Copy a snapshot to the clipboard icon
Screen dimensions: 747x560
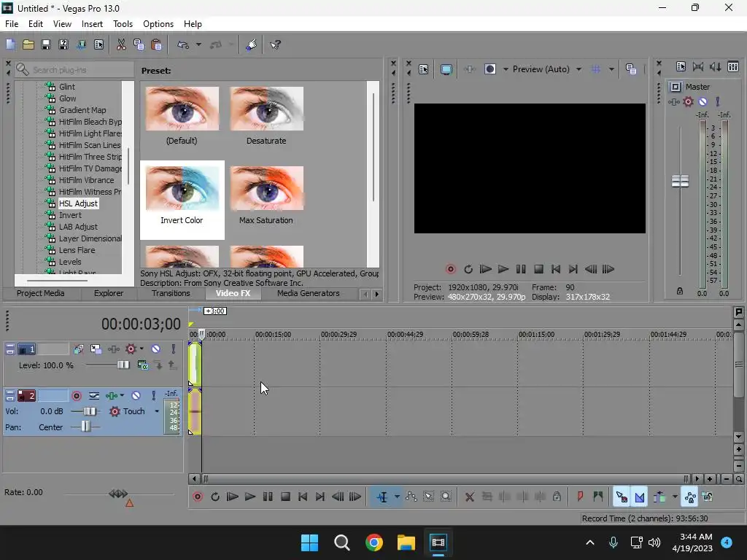coord(631,69)
